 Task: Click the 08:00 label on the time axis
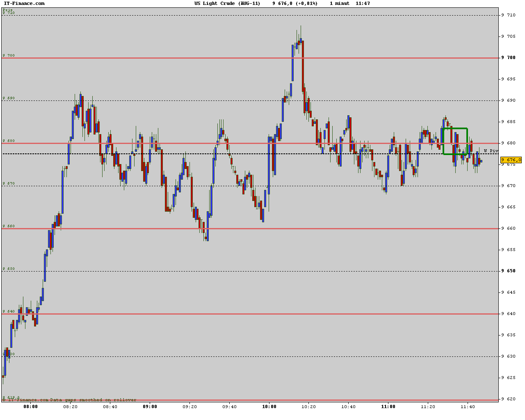[x=31, y=407]
